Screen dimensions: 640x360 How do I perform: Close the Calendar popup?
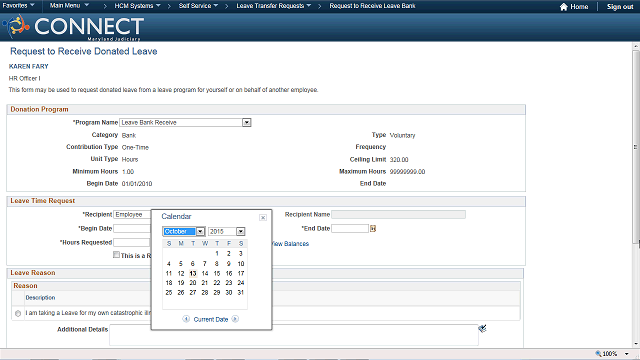[263, 218]
